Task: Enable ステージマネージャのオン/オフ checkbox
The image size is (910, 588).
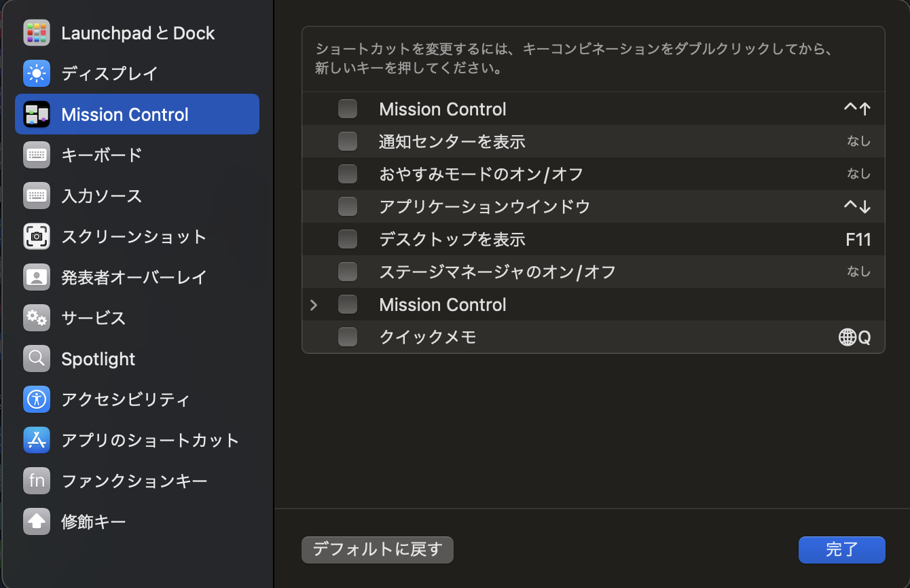Action: pos(348,272)
